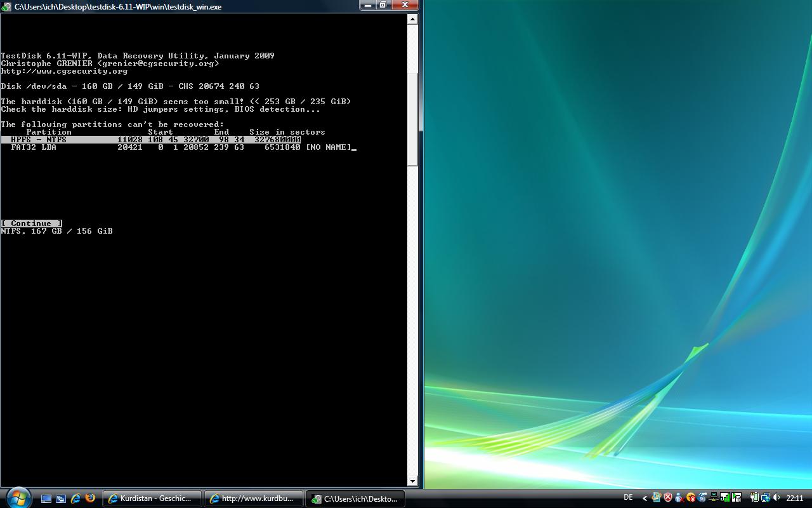The height and width of the screenshot is (508, 812).
Task: Click the 22:11 system clock
Action: tap(794, 498)
